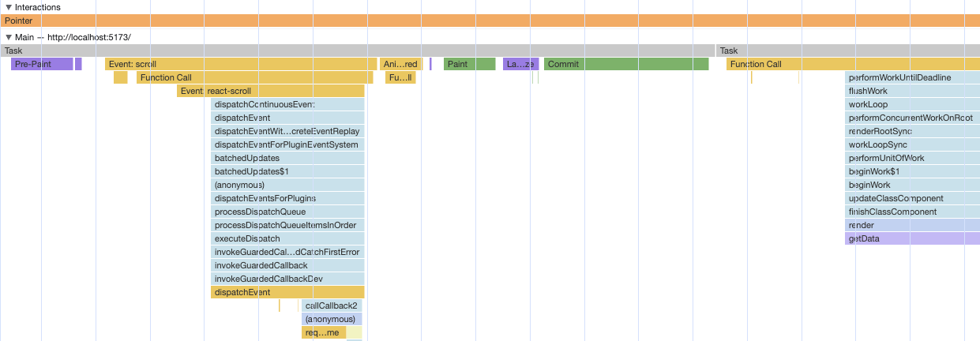Select the executeDispatch frame
This screenshot has height=341, width=980.
coord(287,238)
